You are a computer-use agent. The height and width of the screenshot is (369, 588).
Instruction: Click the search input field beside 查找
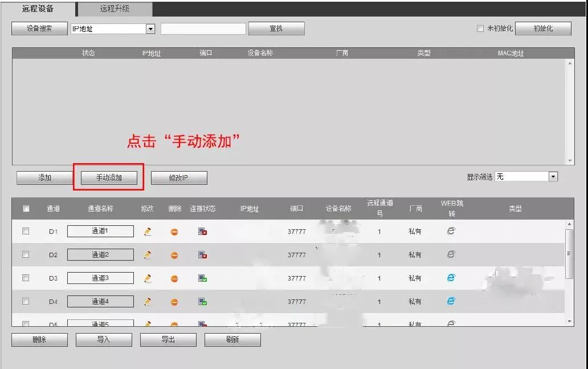click(x=202, y=28)
